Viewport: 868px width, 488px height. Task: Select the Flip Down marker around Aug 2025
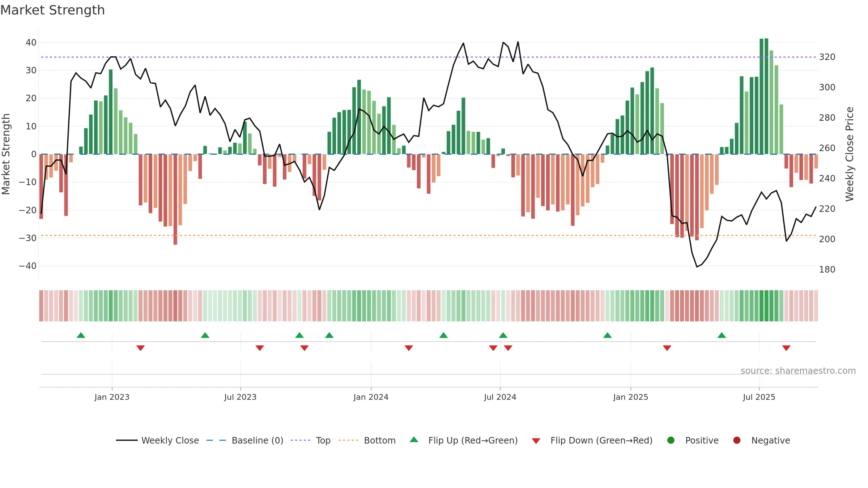786,348
